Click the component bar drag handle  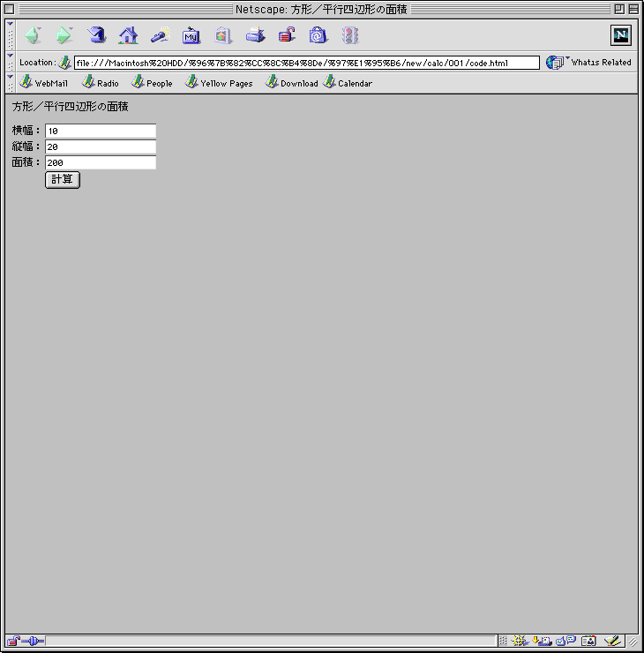[503, 641]
